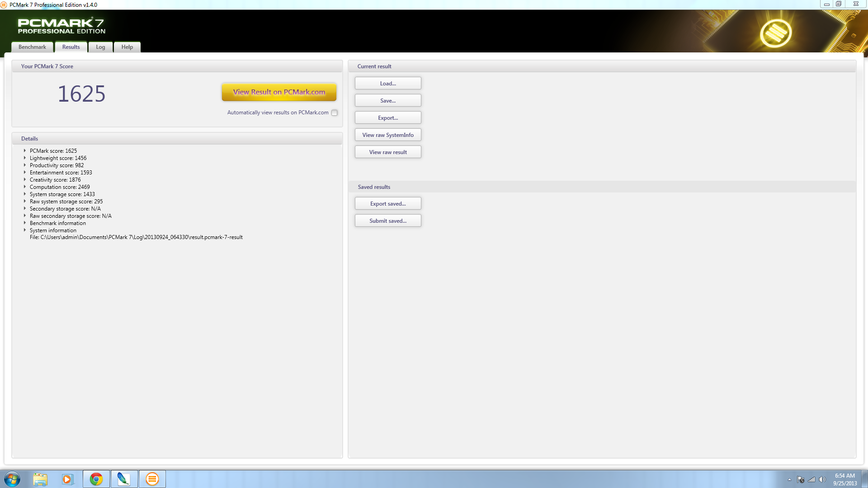Screen dimensions: 868x488
Task: Expand the System information node
Action: pos(25,230)
